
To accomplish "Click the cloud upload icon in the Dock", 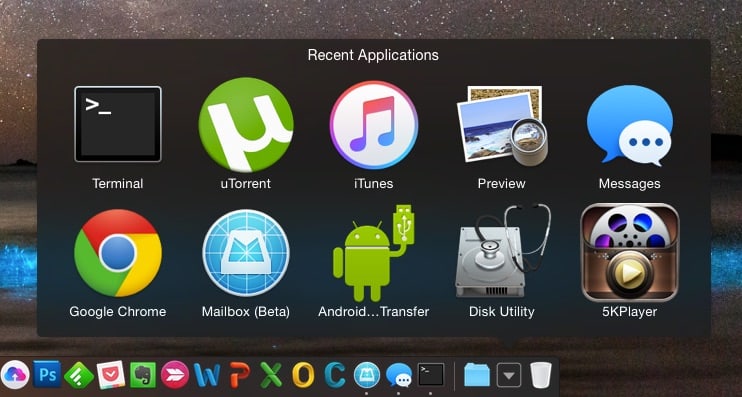I will (x=15, y=375).
